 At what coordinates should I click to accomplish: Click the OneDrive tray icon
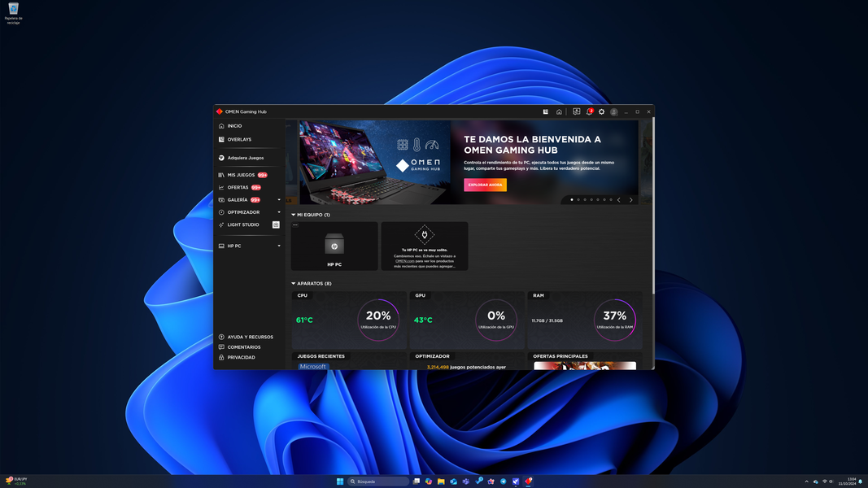[815, 482]
